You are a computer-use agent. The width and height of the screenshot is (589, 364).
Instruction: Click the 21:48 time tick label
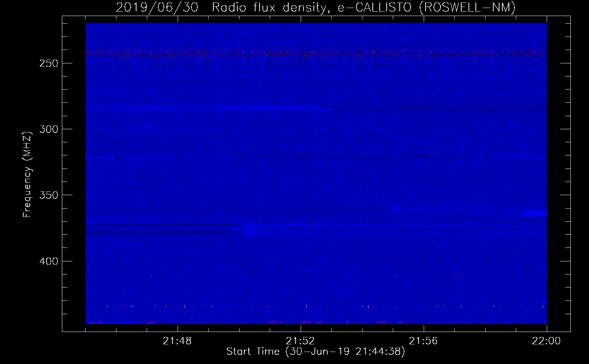tap(177, 341)
